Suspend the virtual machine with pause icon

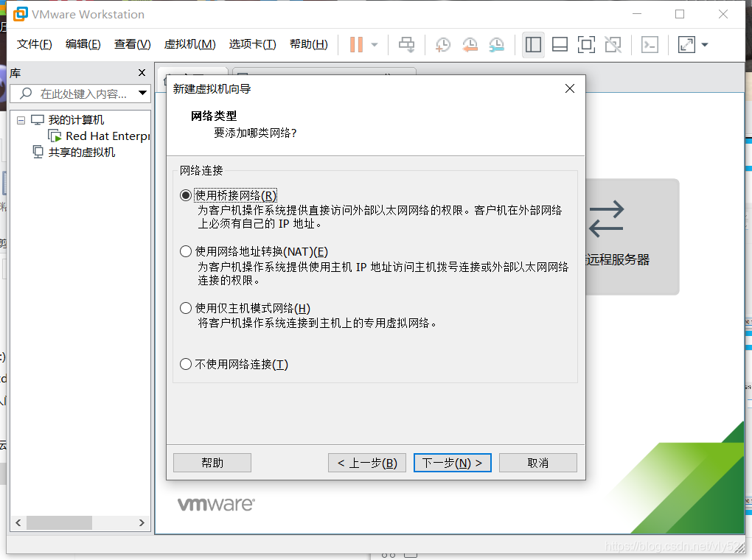(357, 44)
